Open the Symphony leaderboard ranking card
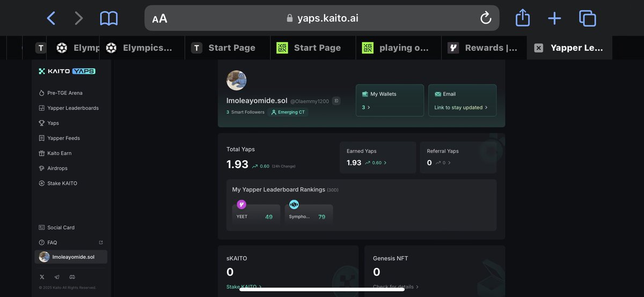This screenshot has width=644, height=297. 309,215
